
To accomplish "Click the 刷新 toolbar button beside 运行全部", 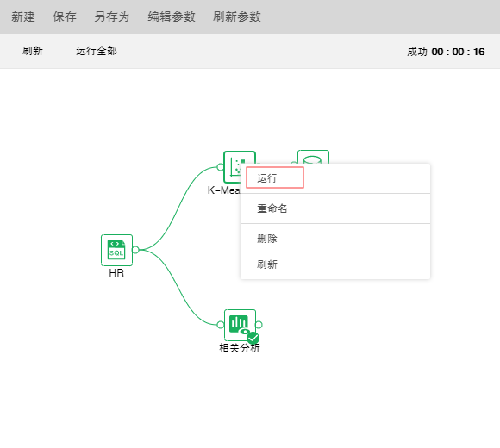I will (x=33, y=51).
